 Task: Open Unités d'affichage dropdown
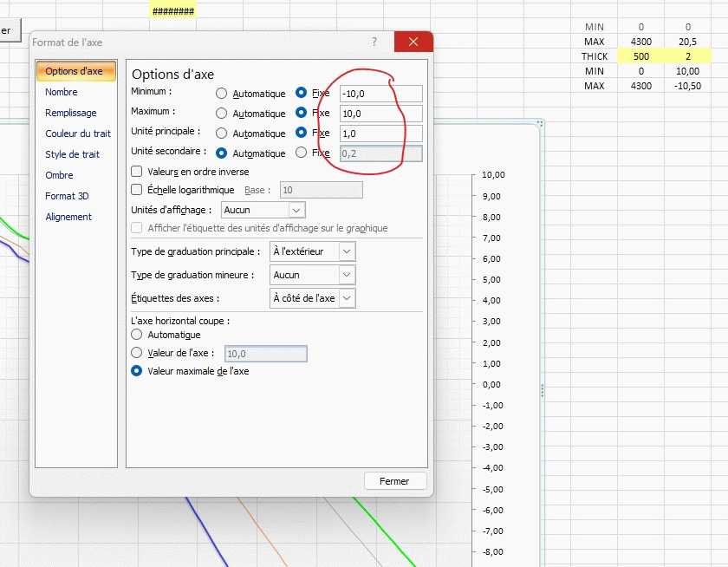[x=296, y=210]
